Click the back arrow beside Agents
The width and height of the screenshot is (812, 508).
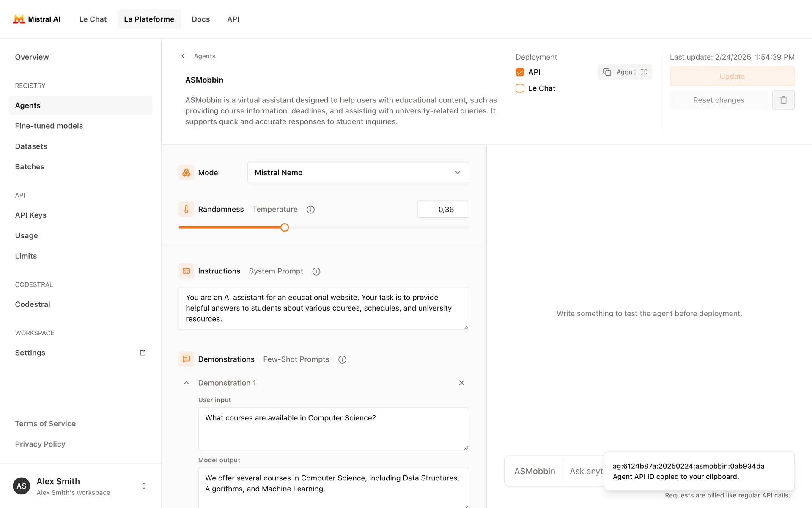(x=183, y=56)
